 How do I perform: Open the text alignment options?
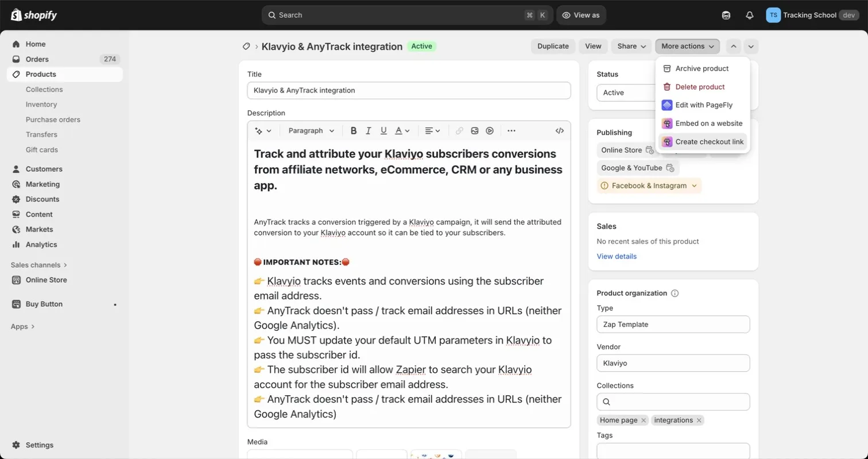[x=432, y=130]
